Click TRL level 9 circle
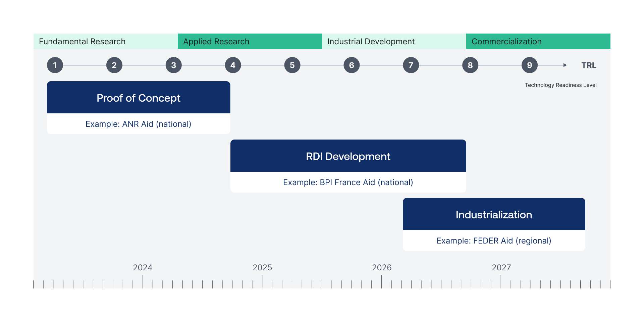 pyautogui.click(x=530, y=65)
